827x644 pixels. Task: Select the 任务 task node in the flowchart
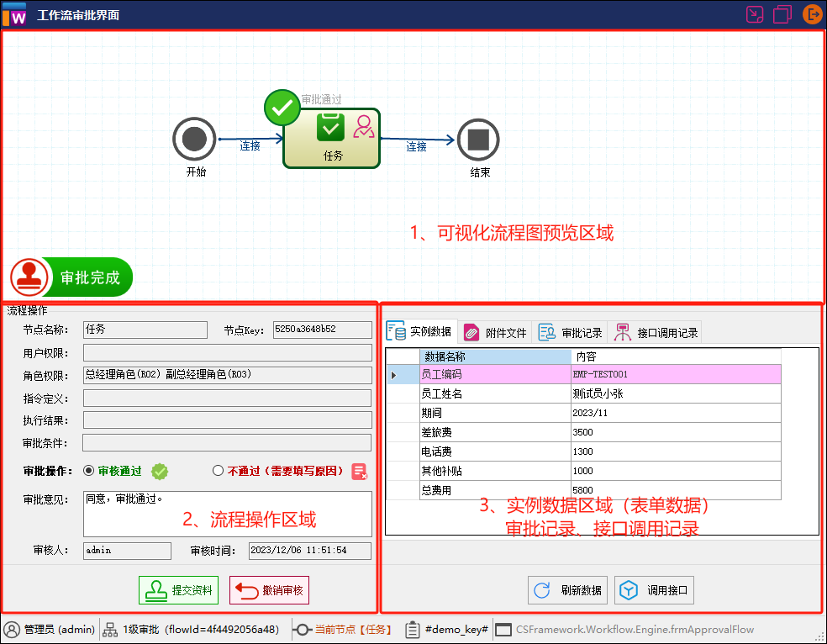332,139
